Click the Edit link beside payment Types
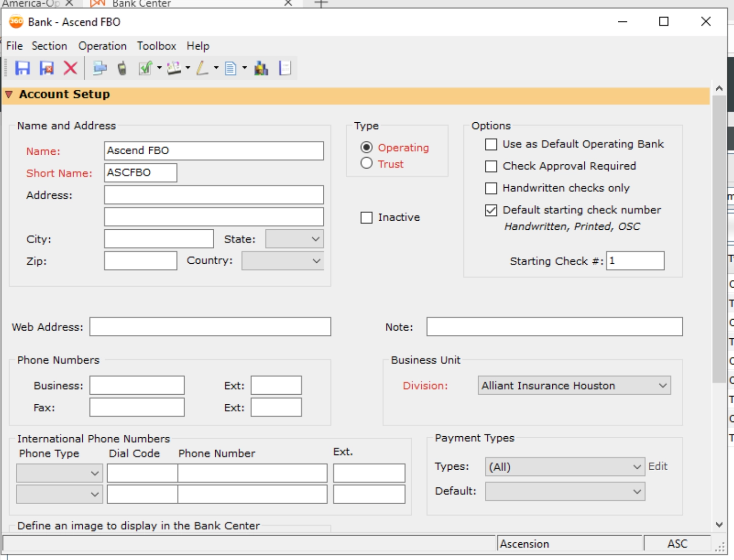This screenshot has height=560, width=734. point(658,466)
